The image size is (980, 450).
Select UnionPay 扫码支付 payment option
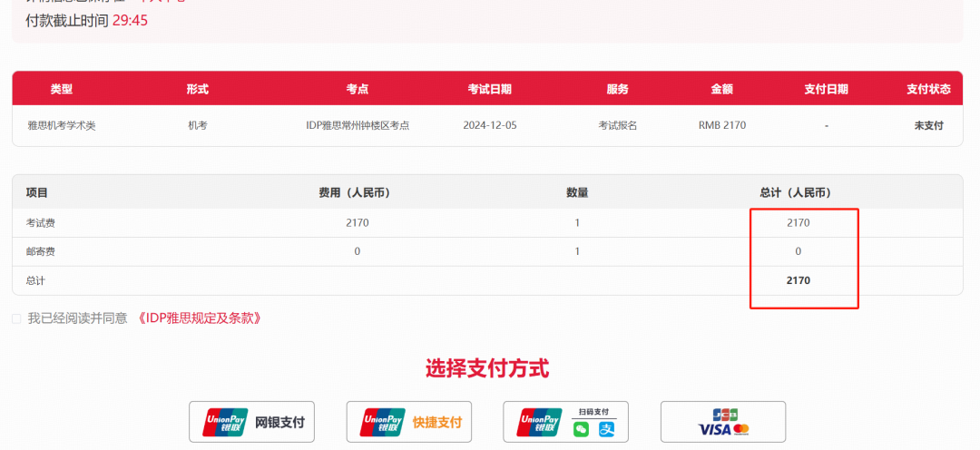click(x=566, y=422)
